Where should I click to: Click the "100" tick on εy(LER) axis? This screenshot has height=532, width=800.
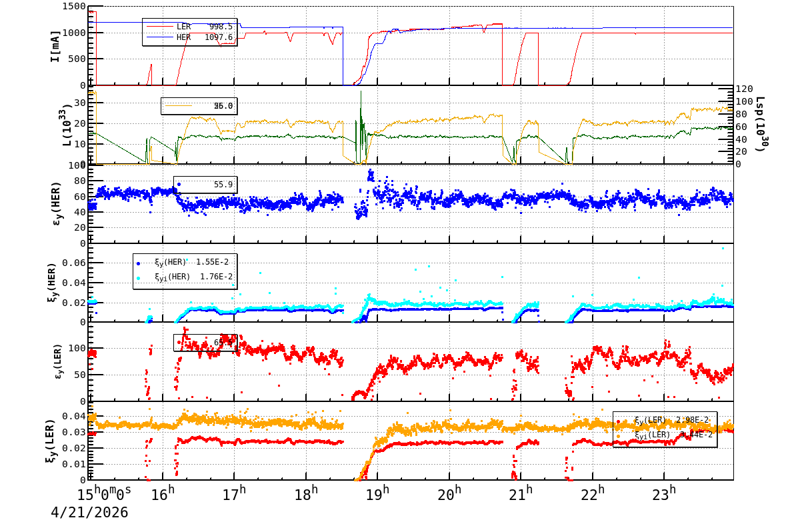pos(77,349)
